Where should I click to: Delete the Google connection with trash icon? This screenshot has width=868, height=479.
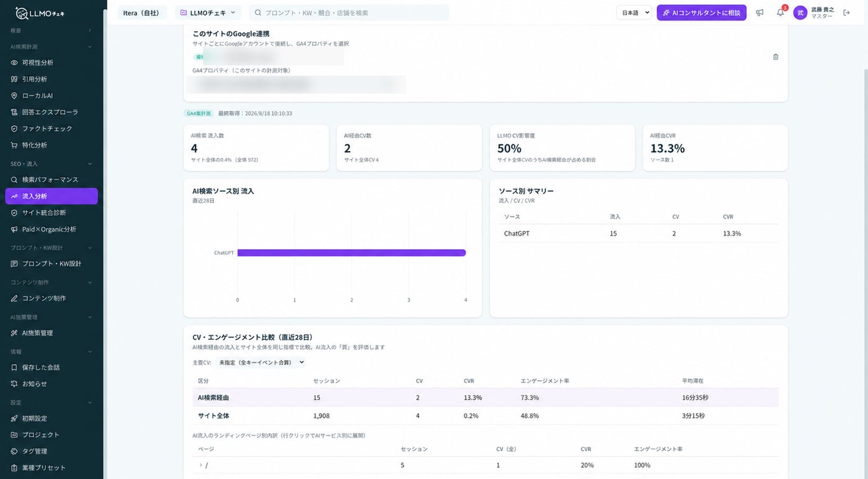[776, 57]
